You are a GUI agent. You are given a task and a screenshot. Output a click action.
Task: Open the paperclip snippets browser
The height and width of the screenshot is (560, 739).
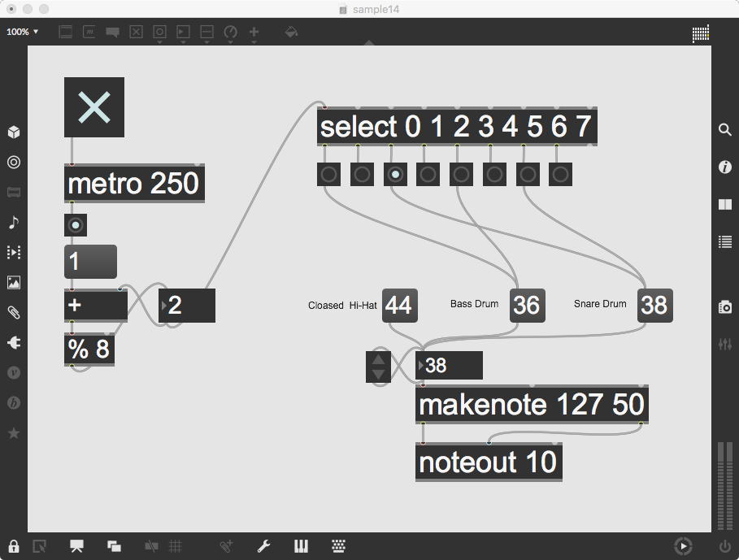[14, 313]
